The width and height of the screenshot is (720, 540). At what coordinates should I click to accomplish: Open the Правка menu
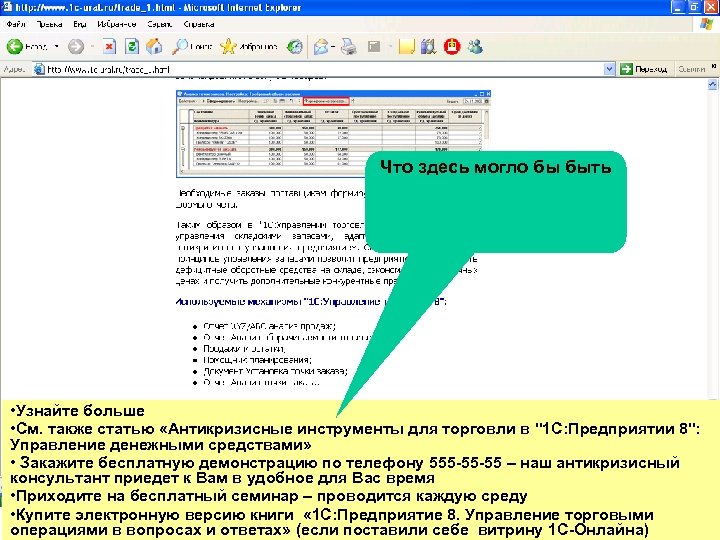coord(49,24)
